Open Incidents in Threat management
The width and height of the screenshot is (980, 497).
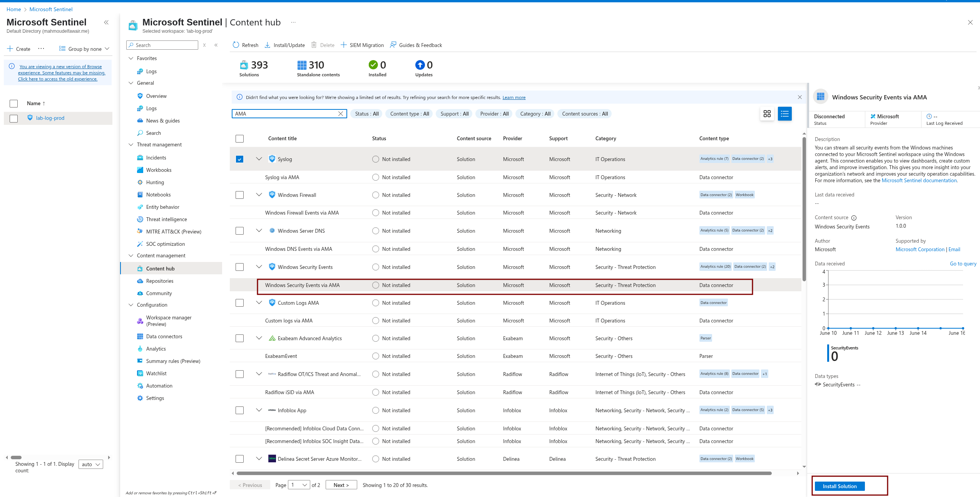click(x=156, y=158)
